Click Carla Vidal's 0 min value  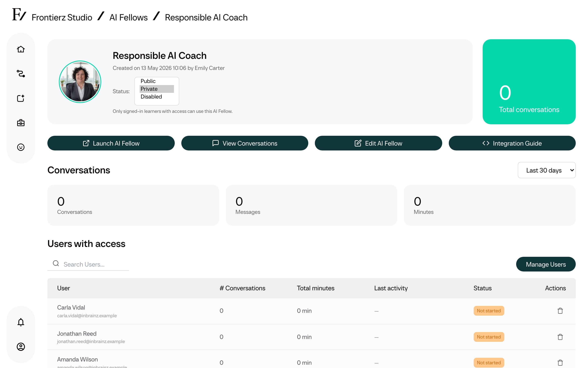click(304, 311)
